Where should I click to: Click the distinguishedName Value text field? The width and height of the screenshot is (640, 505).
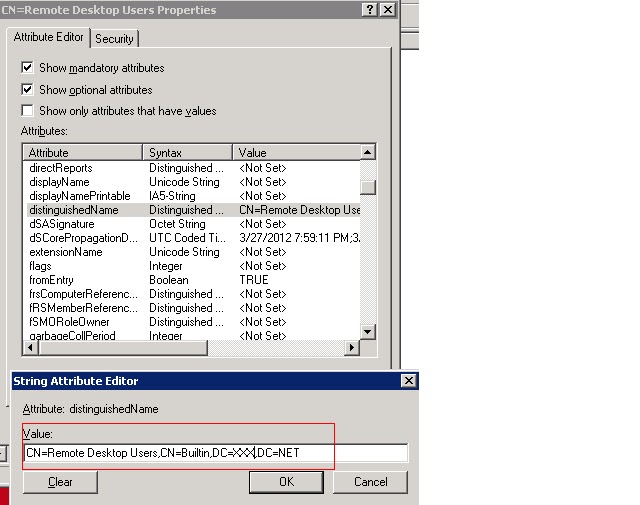[215, 453]
